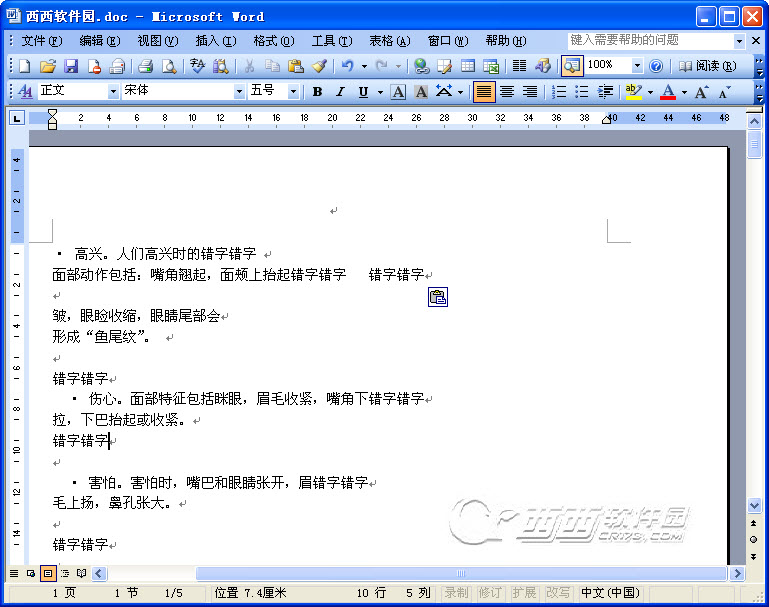Click the 改写 overtype indicator

coord(558,593)
